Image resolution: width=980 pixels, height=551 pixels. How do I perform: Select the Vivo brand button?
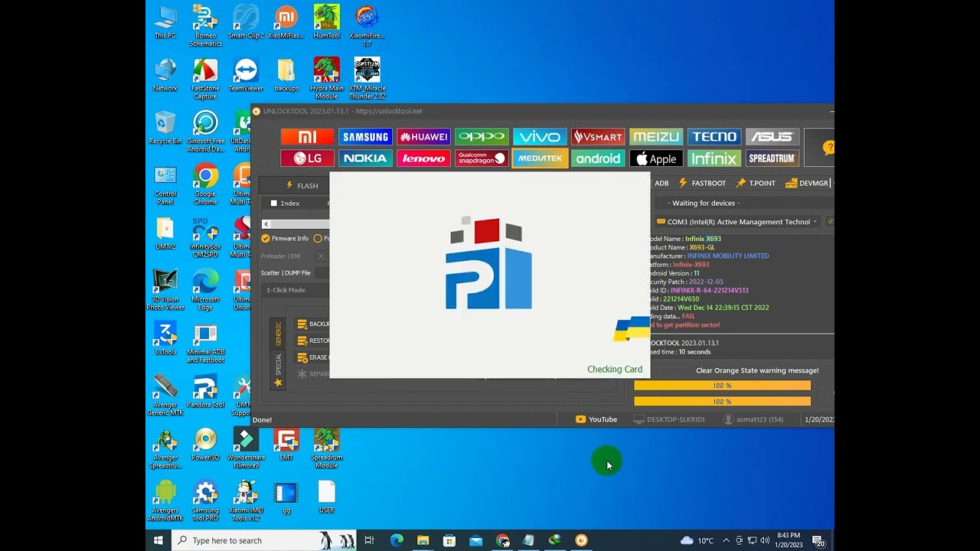540,137
